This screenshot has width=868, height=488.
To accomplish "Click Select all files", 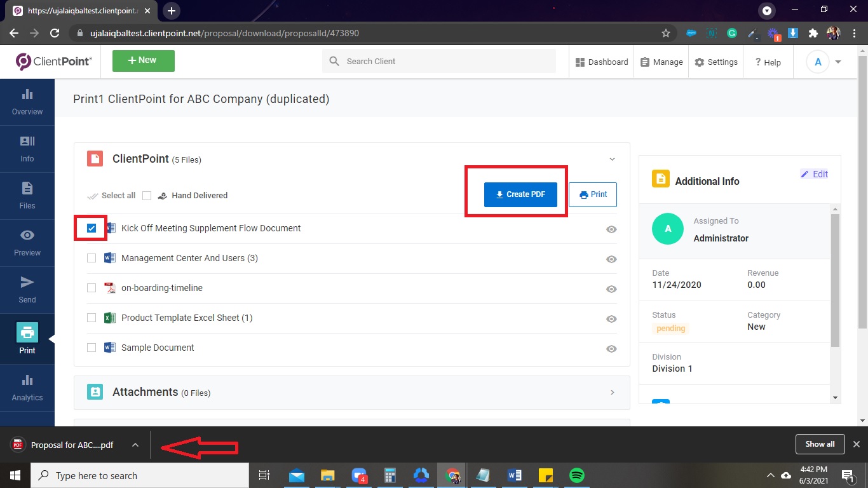I will click(111, 196).
